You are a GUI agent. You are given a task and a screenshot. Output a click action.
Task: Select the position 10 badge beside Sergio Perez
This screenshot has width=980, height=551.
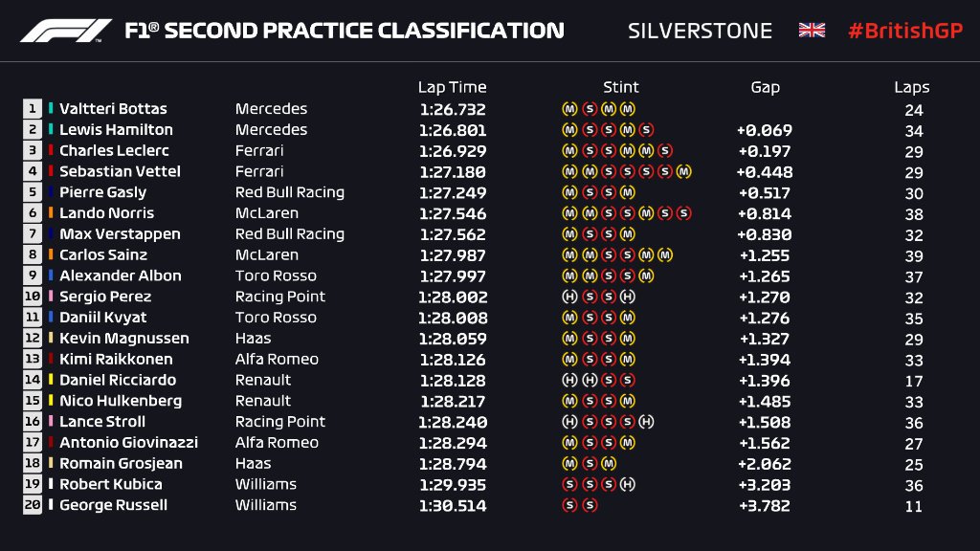(x=33, y=297)
